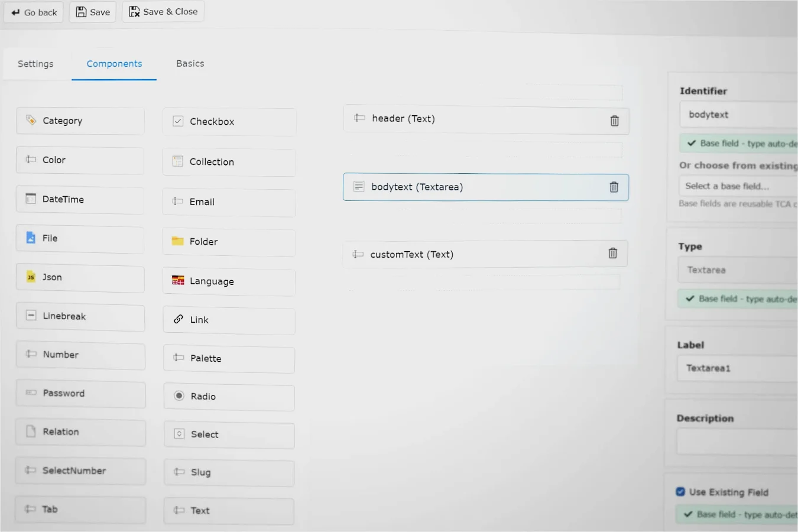The image size is (798, 532).
Task: Click the Save button
Action: tap(93, 12)
